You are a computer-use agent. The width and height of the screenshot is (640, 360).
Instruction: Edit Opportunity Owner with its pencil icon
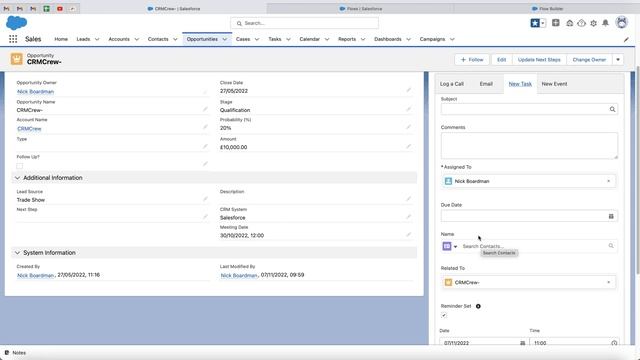(205, 91)
